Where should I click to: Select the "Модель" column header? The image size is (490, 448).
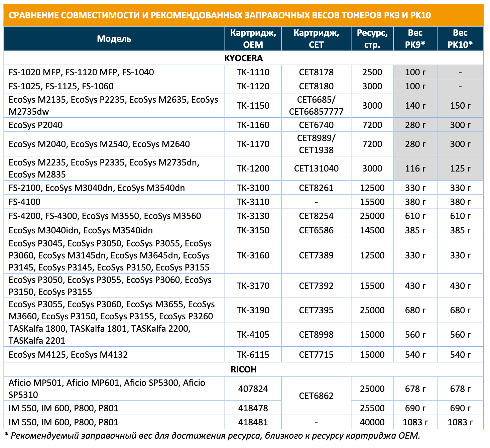114,39
